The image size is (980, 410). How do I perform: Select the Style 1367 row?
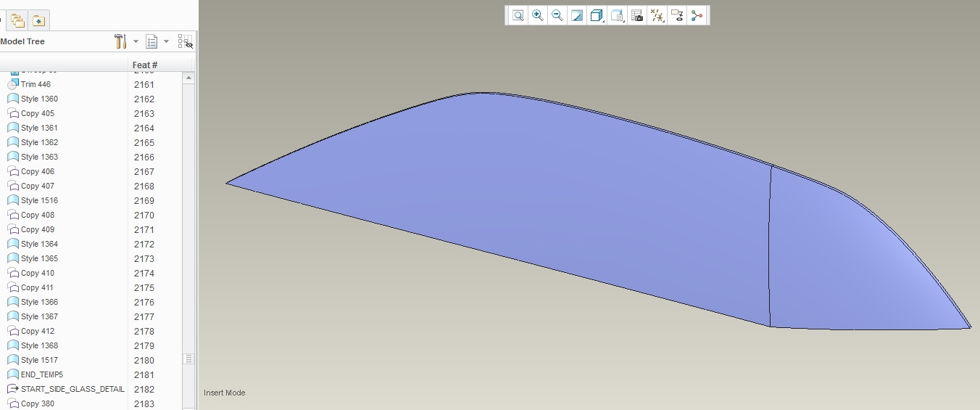tap(39, 316)
